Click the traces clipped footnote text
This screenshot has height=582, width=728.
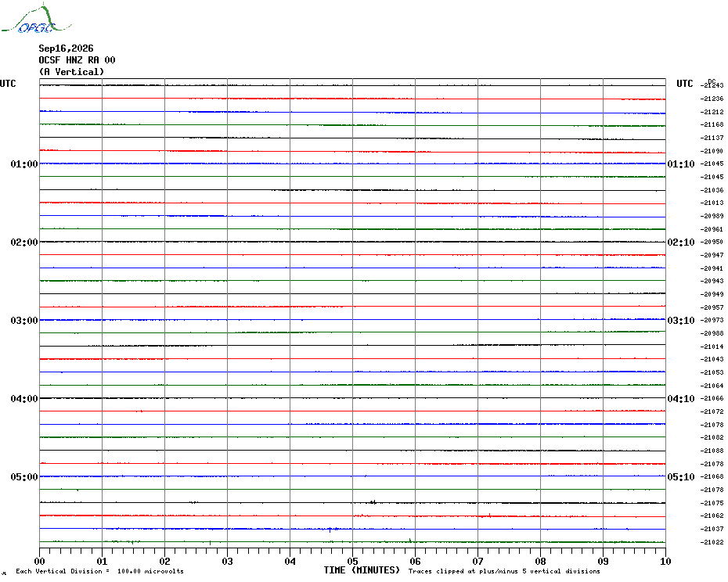coord(504,571)
